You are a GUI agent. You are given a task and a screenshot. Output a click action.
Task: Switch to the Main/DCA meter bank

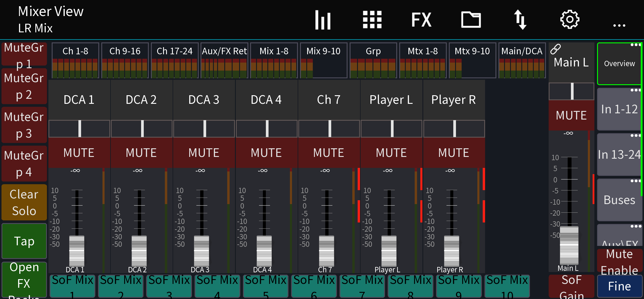(522, 51)
